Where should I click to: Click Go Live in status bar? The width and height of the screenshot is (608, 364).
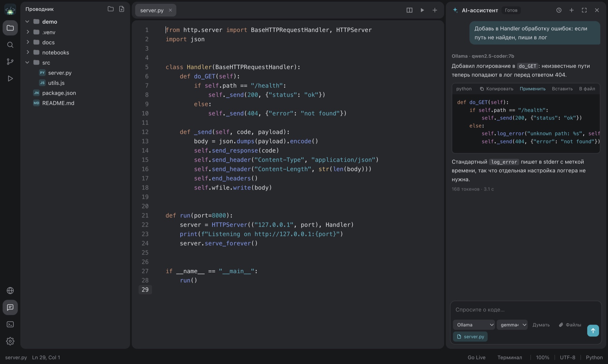(x=476, y=357)
